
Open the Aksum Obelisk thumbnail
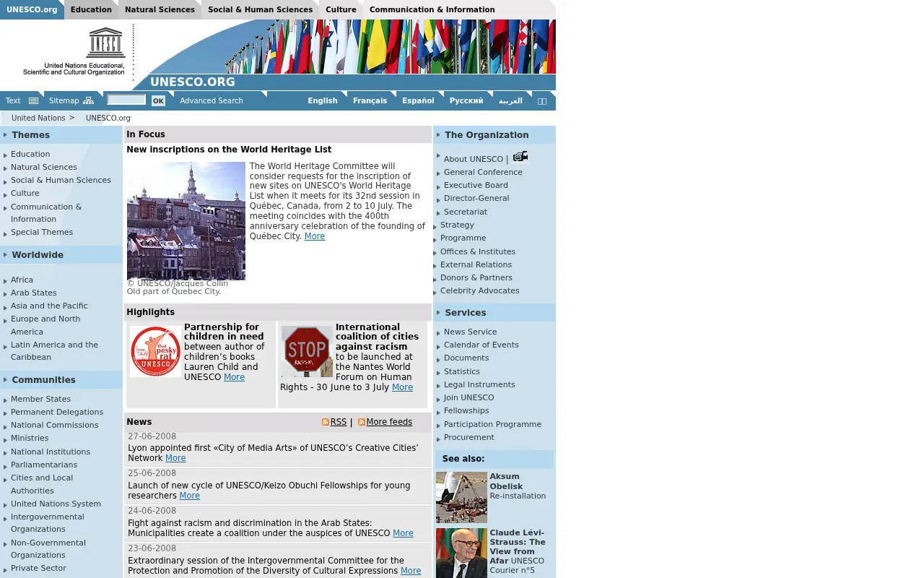click(x=461, y=498)
